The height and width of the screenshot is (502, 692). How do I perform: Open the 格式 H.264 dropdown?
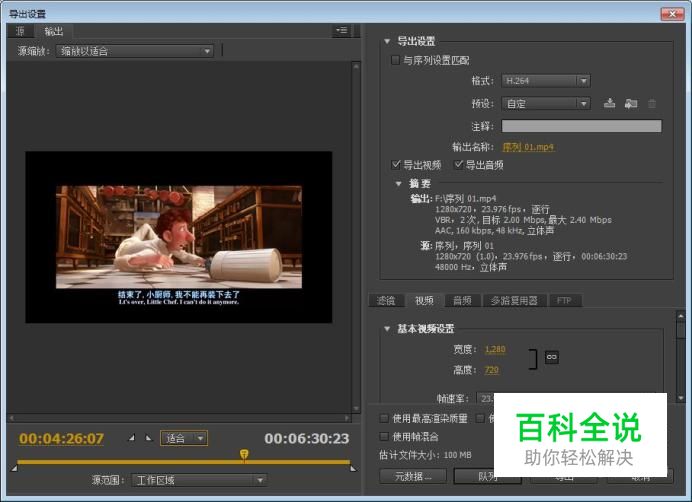tap(546, 81)
